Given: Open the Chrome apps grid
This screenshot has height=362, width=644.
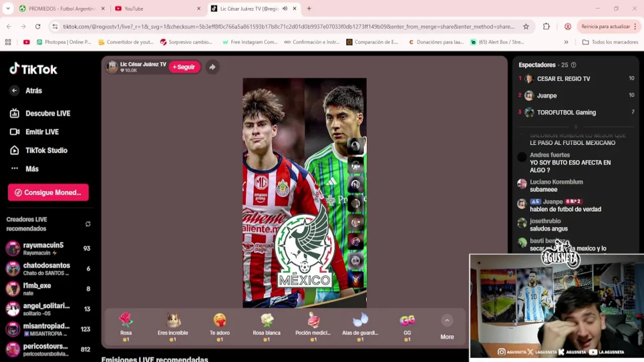Looking at the screenshot, I should [8, 42].
